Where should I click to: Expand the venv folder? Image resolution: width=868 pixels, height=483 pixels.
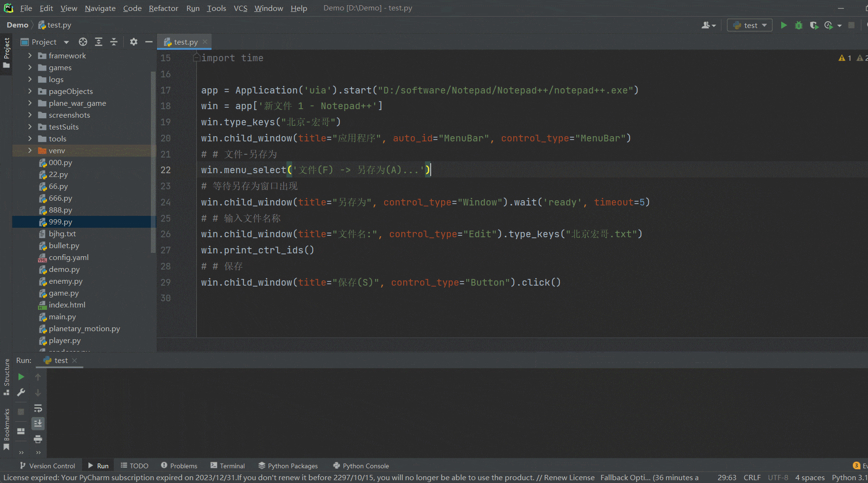[x=30, y=150]
